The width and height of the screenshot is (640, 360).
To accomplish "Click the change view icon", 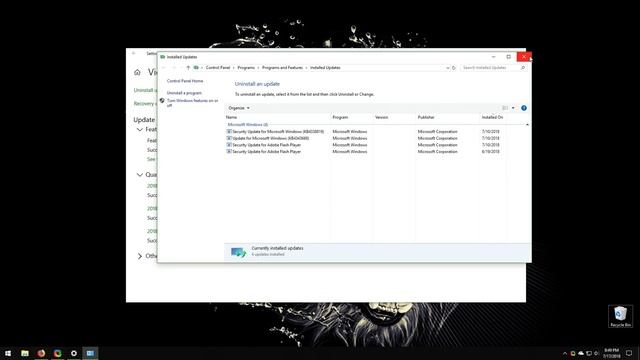I will (505, 108).
